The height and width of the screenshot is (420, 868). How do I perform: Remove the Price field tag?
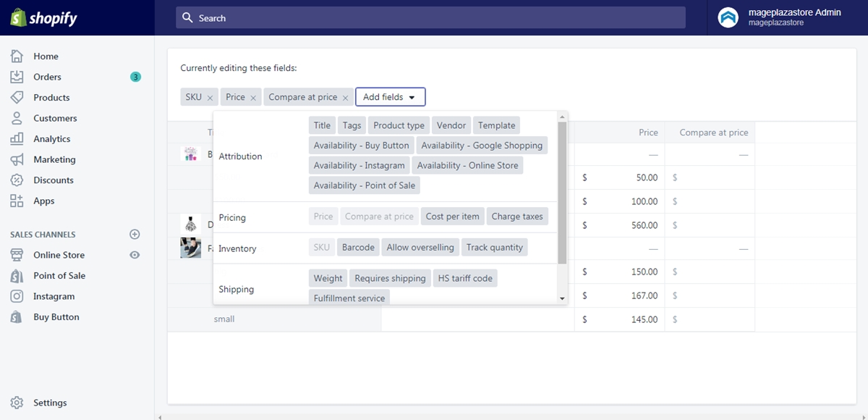coord(253,98)
